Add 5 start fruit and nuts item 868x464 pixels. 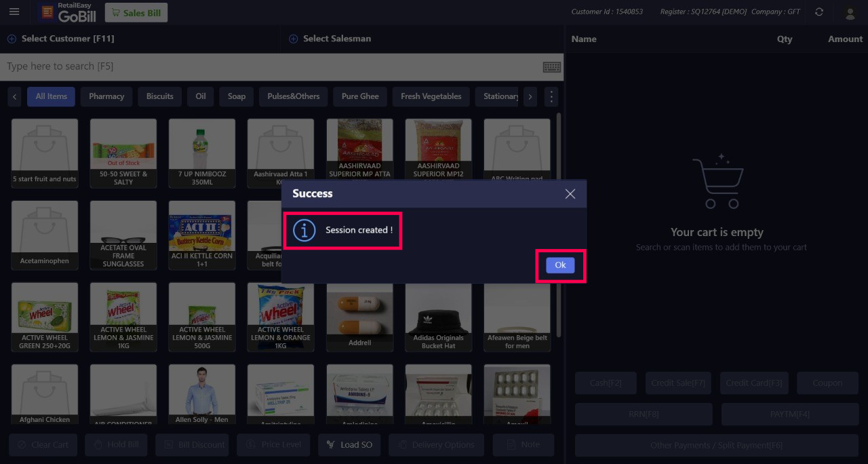(45, 153)
